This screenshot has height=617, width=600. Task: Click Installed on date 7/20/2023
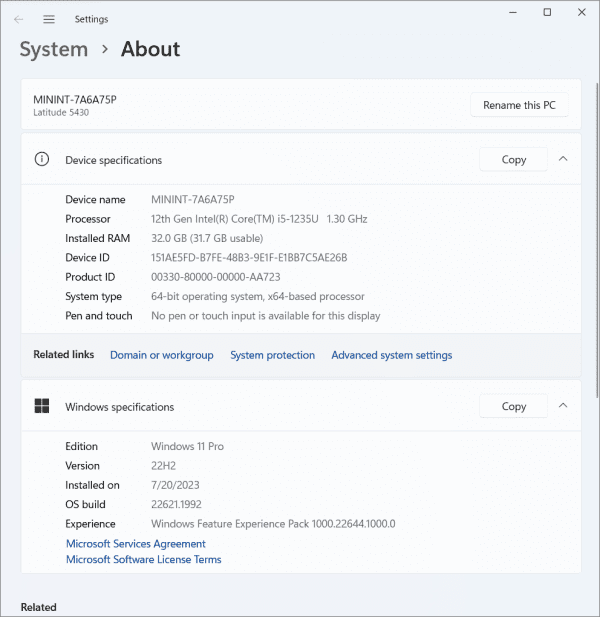175,485
